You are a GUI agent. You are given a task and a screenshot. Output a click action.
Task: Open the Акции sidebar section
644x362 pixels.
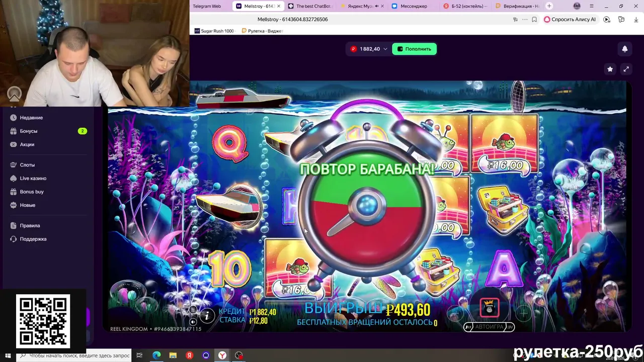(x=27, y=144)
